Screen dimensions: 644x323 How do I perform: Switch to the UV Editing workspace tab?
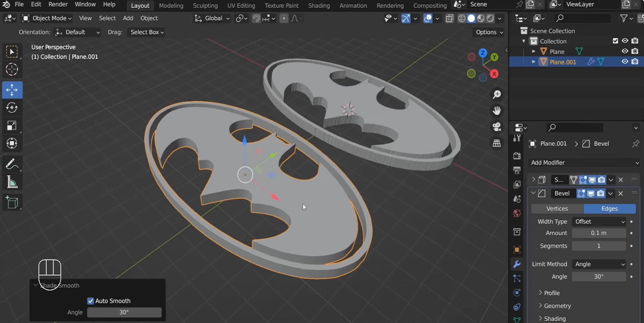241,6
